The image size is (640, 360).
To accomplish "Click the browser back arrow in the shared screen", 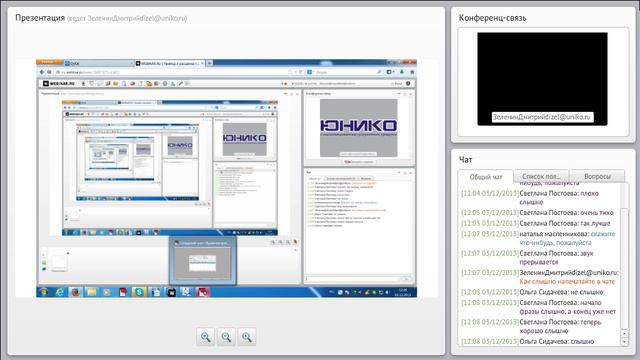I will (42, 72).
